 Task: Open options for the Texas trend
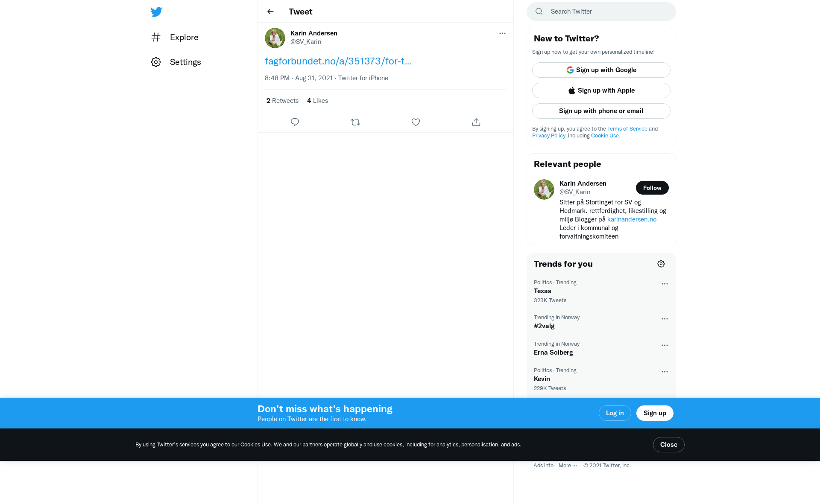(x=665, y=284)
